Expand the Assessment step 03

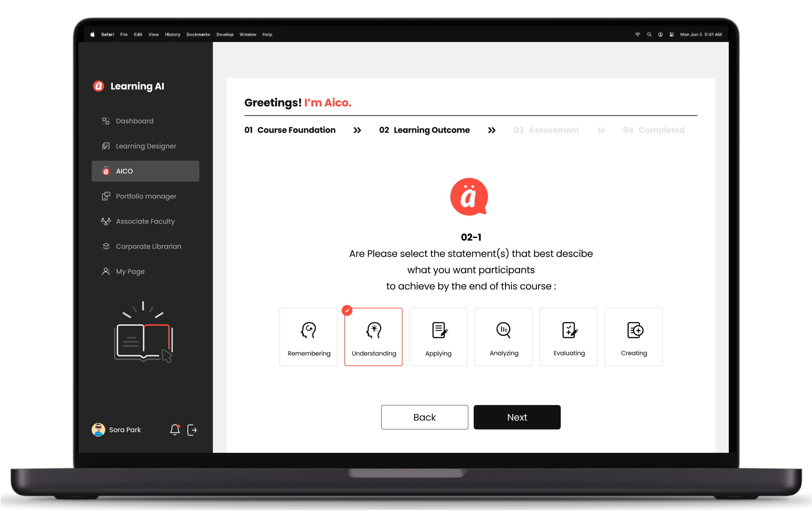546,129
